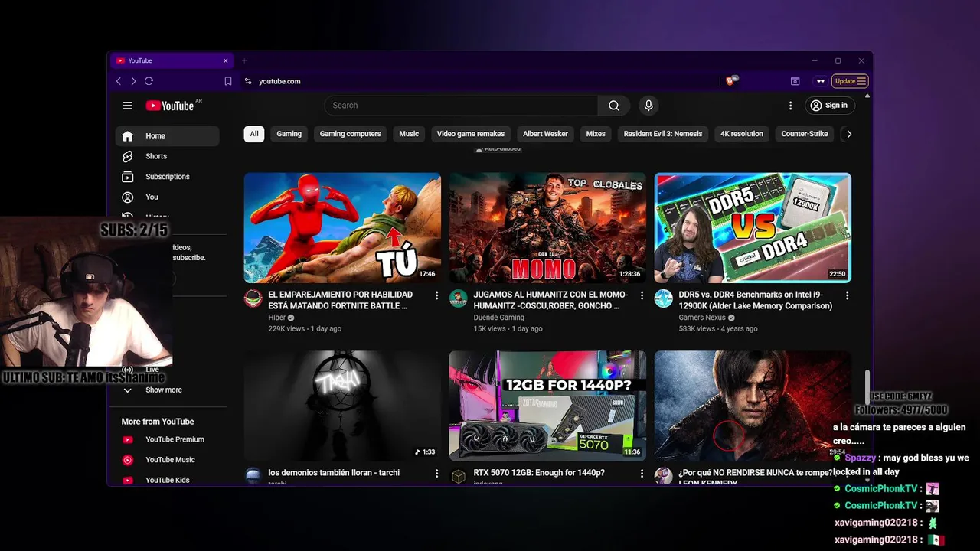Screen dimensions: 980x551
Task: Go forward with browser forward arrow
Action: tap(133, 81)
